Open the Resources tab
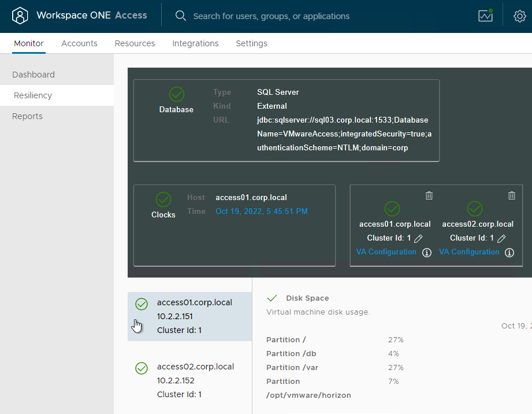 coord(135,43)
